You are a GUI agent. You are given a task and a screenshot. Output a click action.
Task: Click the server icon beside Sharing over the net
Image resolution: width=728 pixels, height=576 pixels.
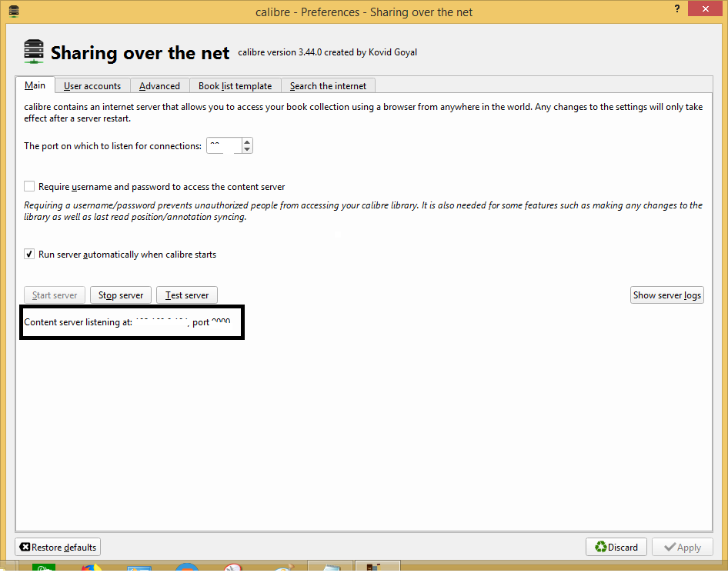[x=33, y=52]
